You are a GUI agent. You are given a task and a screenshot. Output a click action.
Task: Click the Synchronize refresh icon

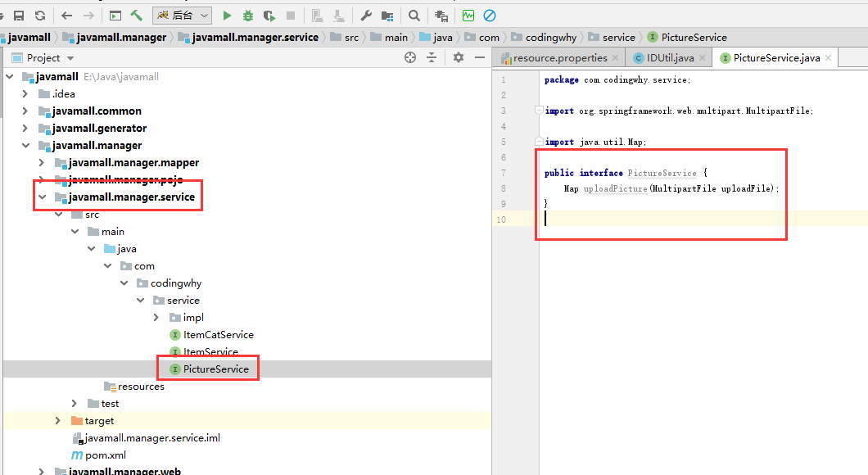40,16
